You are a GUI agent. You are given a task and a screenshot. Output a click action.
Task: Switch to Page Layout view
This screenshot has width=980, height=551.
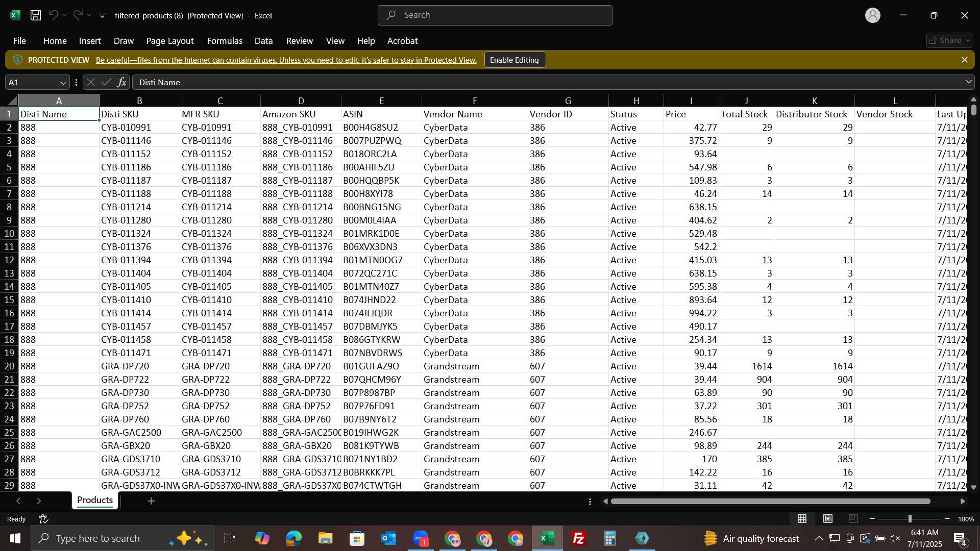click(x=828, y=519)
